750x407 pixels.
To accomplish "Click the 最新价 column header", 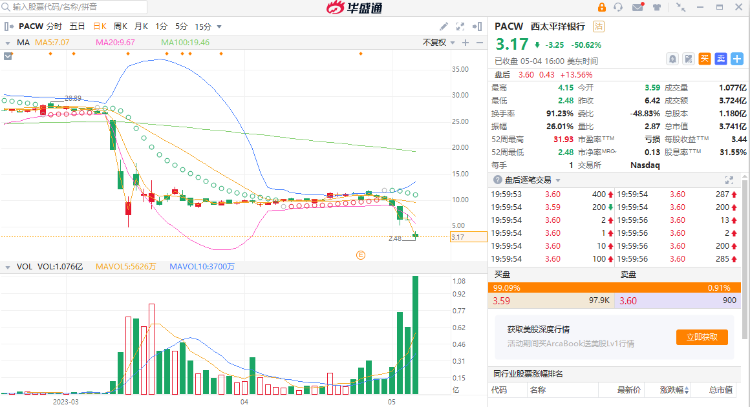I will pyautogui.click(x=629, y=390).
